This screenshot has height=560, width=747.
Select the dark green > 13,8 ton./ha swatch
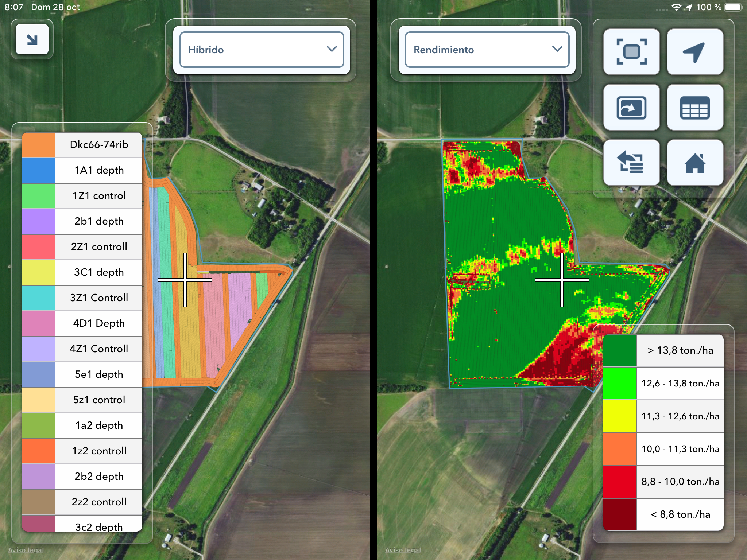click(620, 350)
